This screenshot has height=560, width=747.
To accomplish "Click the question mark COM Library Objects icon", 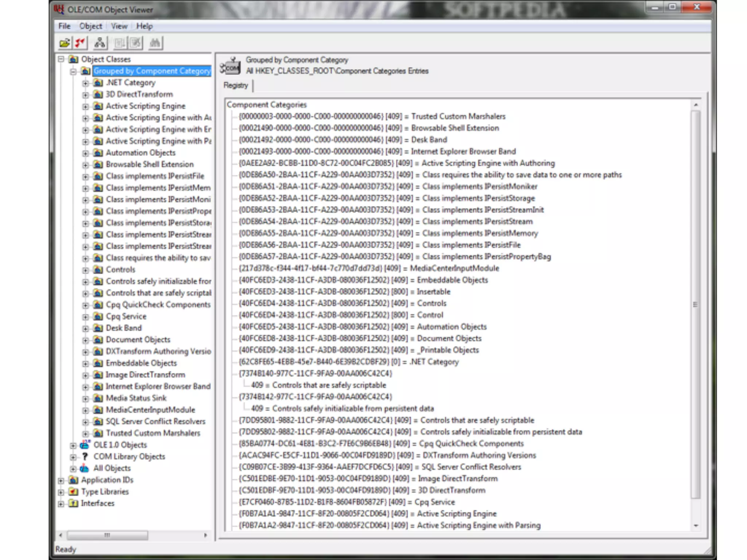I will click(x=85, y=456).
